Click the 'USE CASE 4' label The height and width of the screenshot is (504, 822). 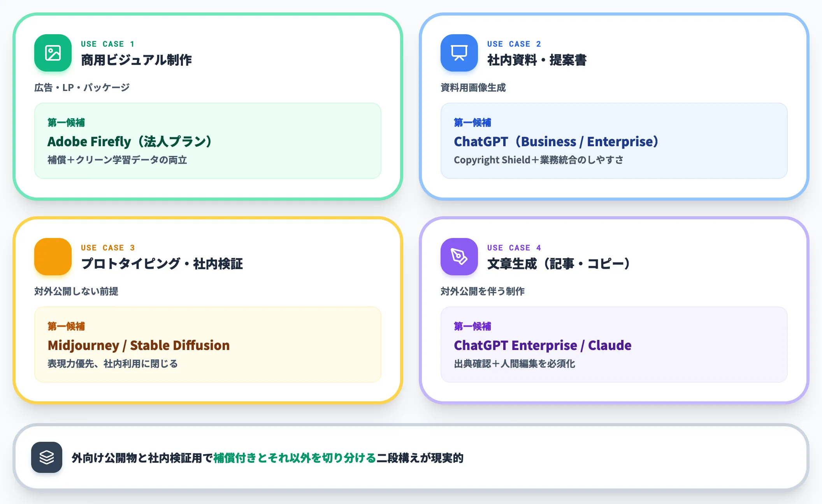tap(514, 248)
